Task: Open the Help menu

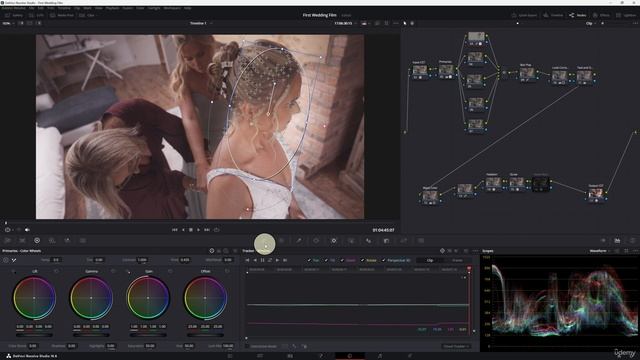Action: [187, 8]
